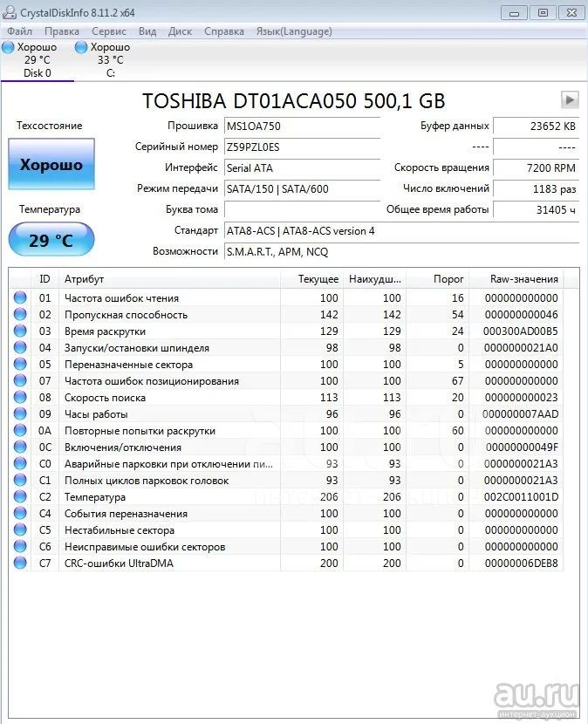The height and width of the screenshot is (724, 588).
Task: Close the CrystalDiskInfo window
Action: tap(571, 12)
